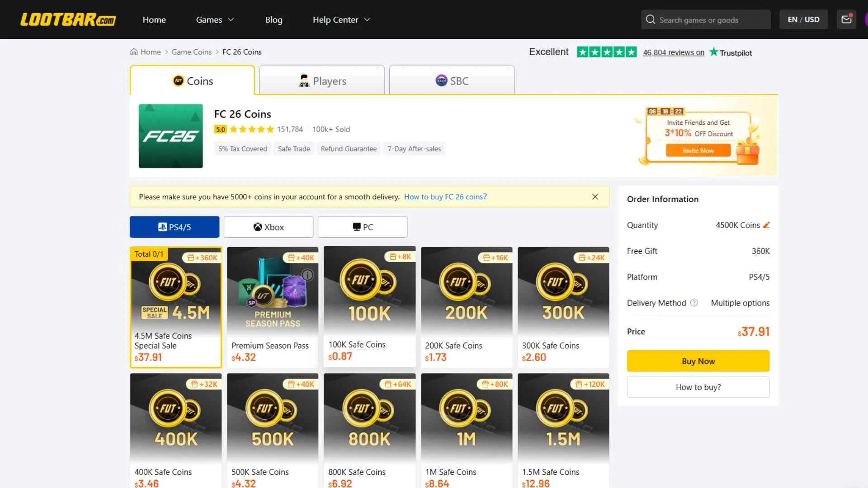Expand the Games dropdown menu

[x=215, y=19]
